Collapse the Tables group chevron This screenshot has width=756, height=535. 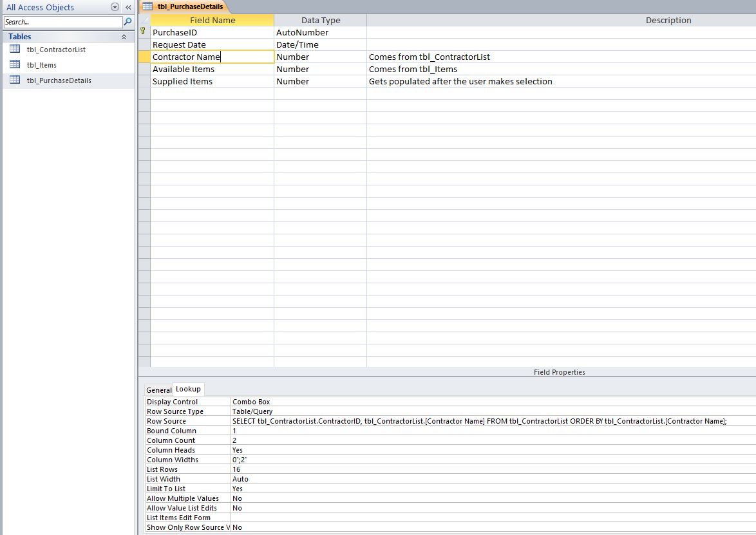(x=124, y=37)
